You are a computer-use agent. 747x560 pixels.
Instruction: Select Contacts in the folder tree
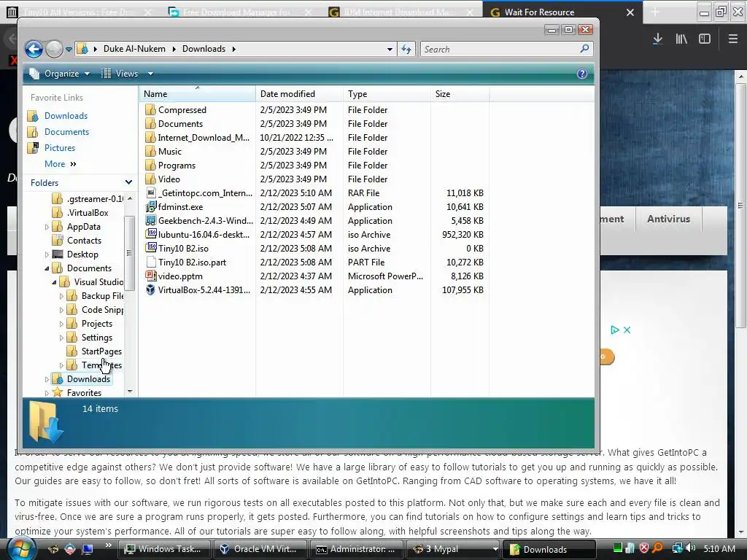tap(84, 241)
